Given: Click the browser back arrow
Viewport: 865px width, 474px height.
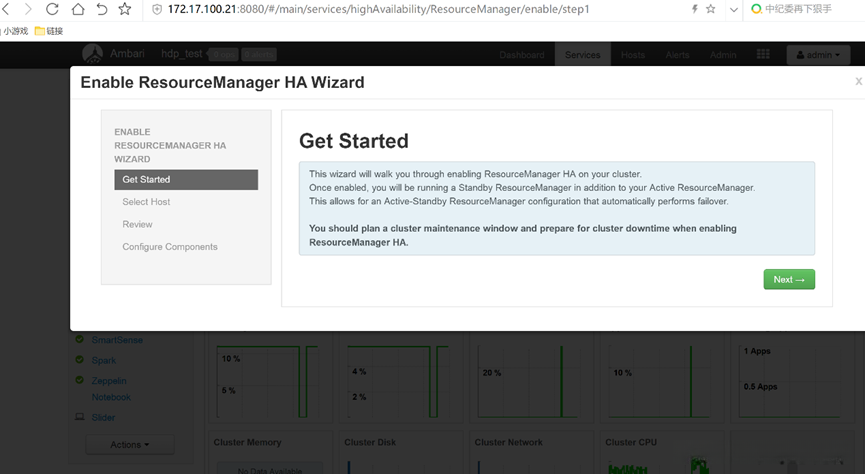Looking at the screenshot, I should pos(6,9).
